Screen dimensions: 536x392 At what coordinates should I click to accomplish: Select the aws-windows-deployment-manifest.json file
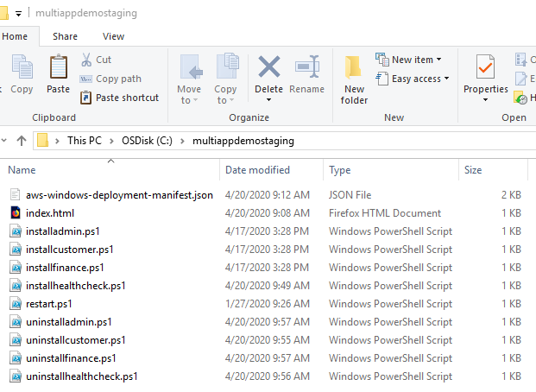tap(119, 195)
